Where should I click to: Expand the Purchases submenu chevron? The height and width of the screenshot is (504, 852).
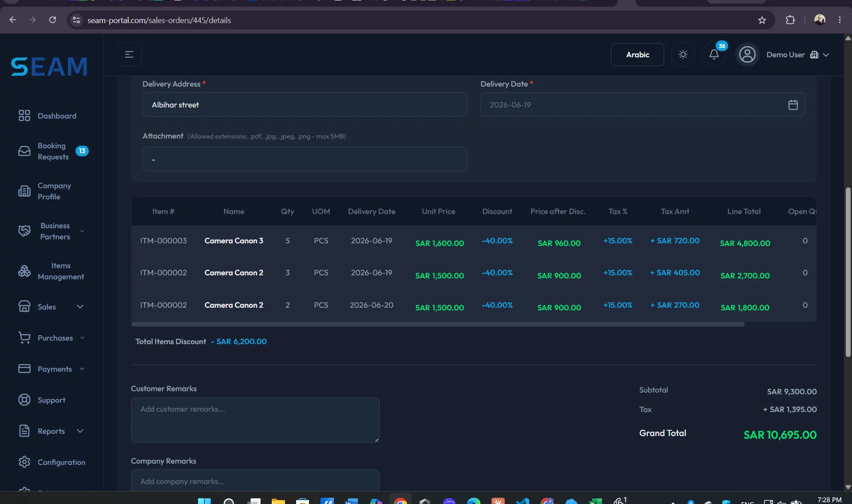(x=82, y=337)
